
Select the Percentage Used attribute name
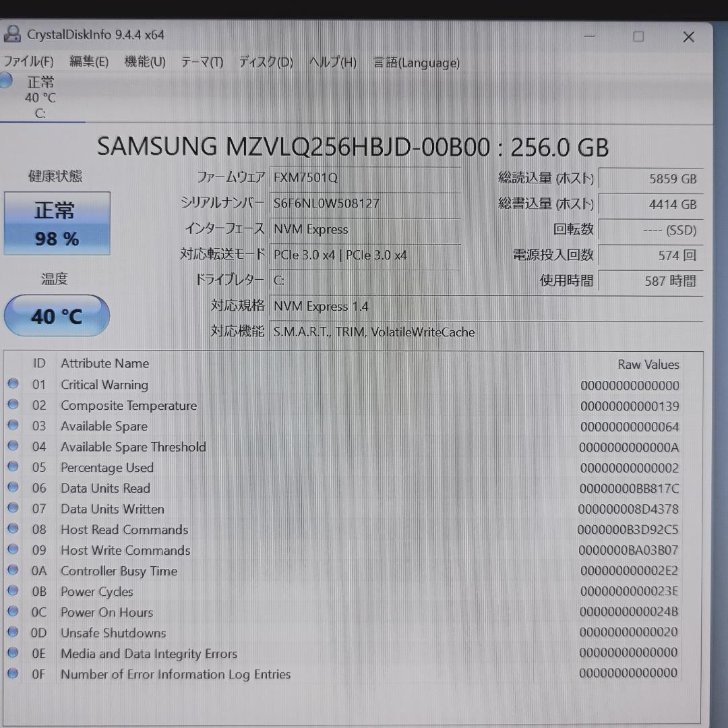(107, 468)
